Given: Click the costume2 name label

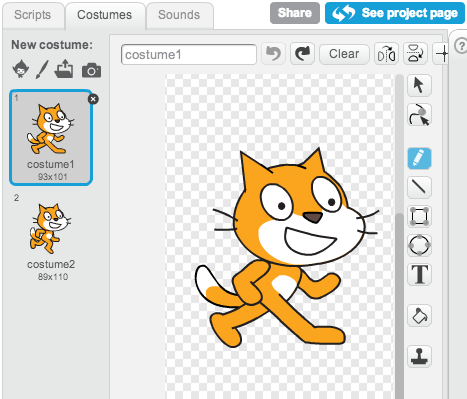Looking at the screenshot, I should 51,264.
